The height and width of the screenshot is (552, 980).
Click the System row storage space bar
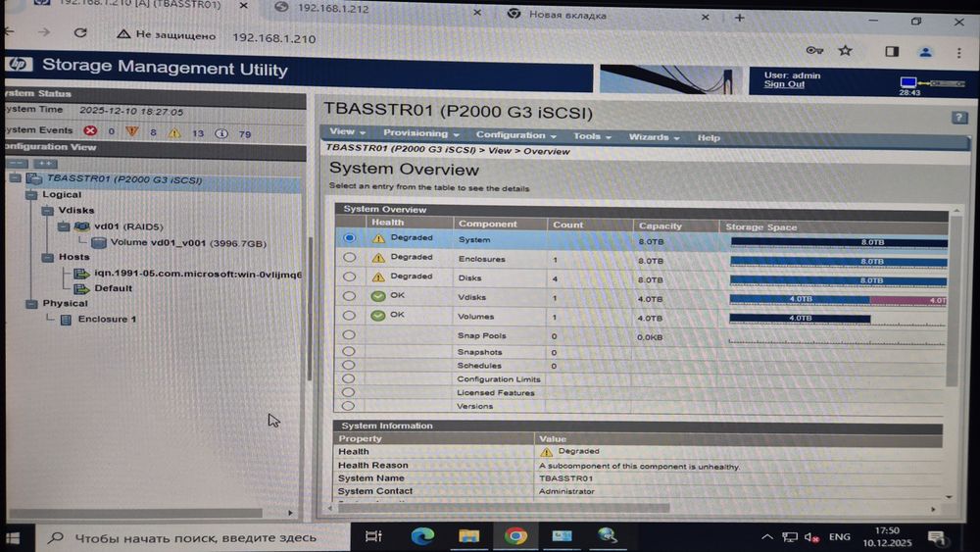pyautogui.click(x=839, y=242)
